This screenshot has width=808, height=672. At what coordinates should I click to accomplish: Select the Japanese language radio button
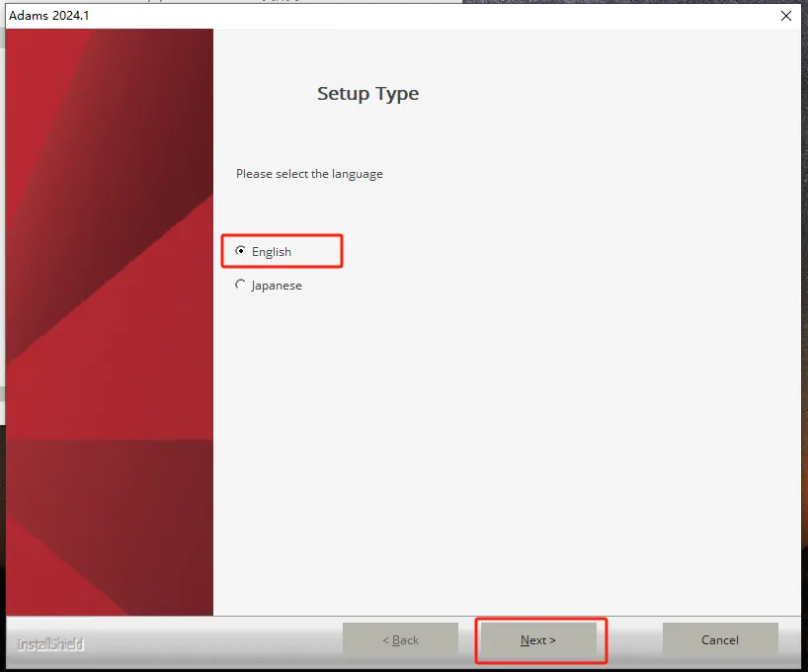pyautogui.click(x=240, y=285)
